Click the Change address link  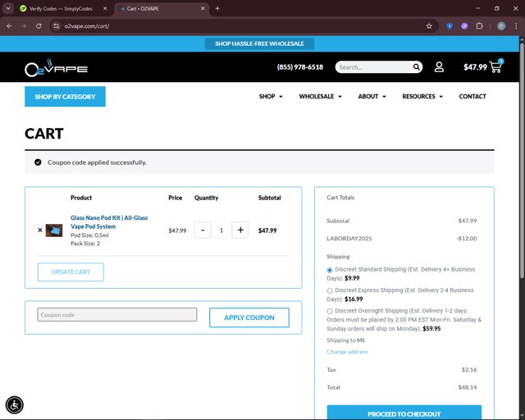pyautogui.click(x=347, y=352)
